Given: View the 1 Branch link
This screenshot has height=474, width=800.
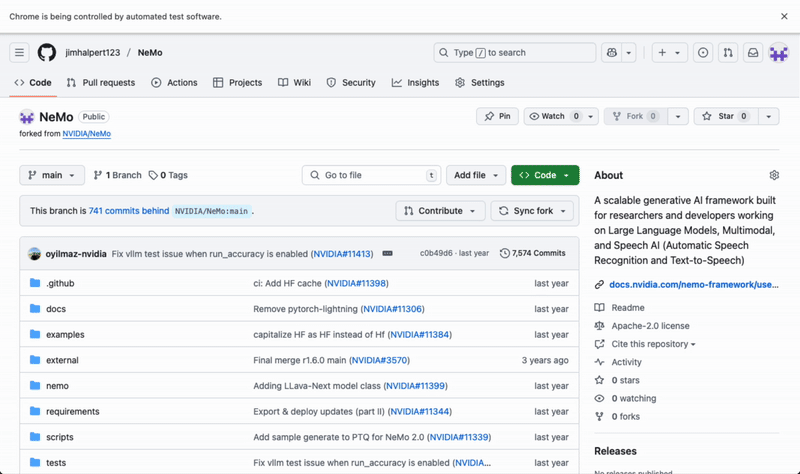Looking at the screenshot, I should [117, 175].
